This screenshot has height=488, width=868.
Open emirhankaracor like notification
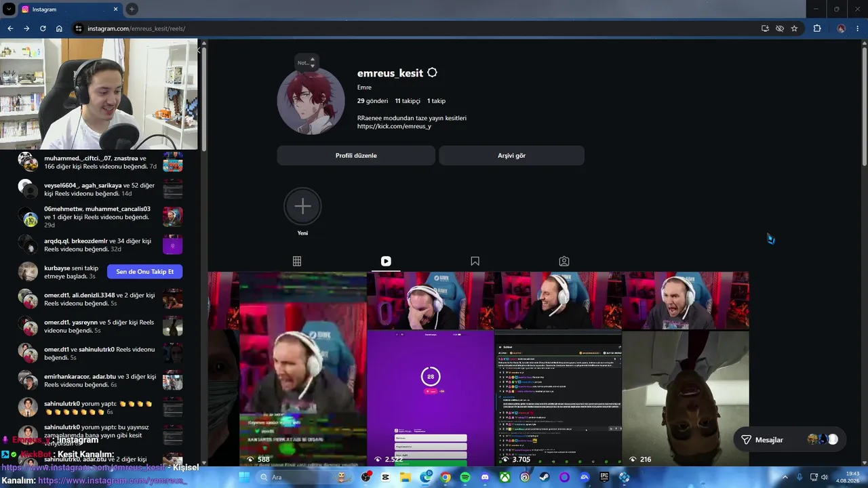pos(100,380)
